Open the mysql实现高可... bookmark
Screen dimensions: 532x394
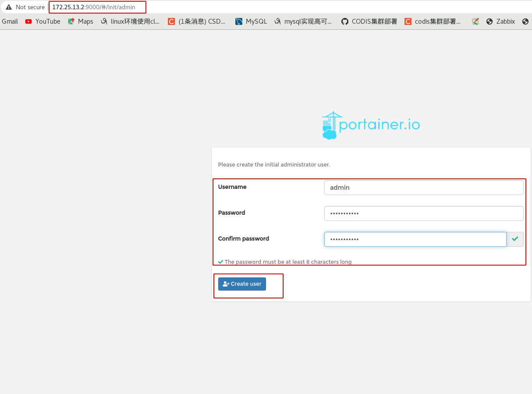point(303,21)
